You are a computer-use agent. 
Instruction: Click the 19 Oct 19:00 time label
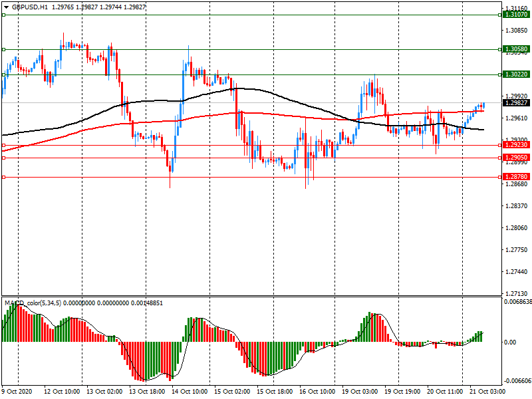click(402, 391)
